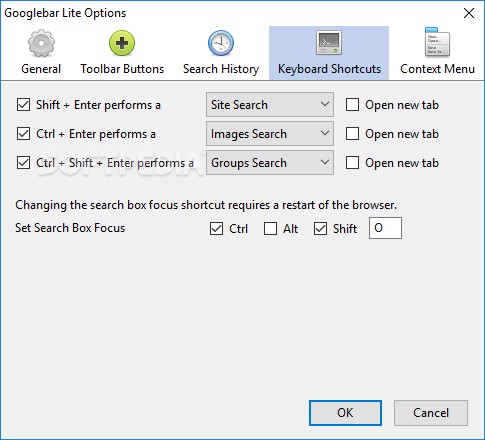Toggle Ctrl + Enter performs a checkbox
Viewport: 485px width, 440px height.
click(x=23, y=134)
